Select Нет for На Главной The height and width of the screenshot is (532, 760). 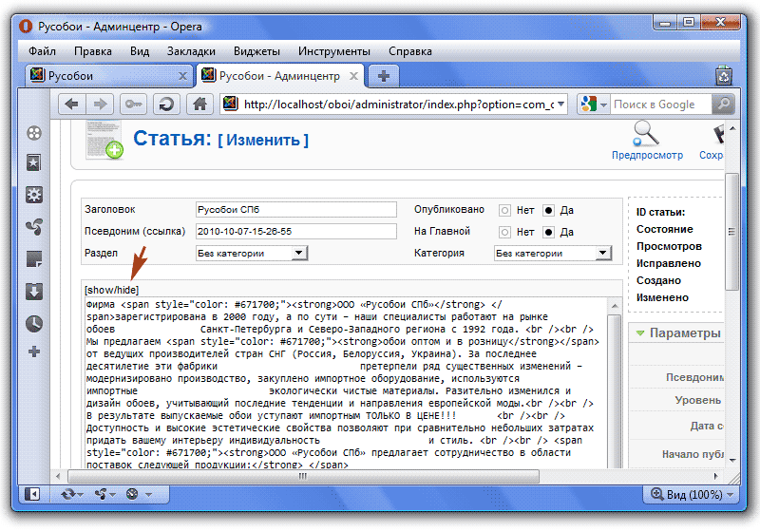coord(505,232)
